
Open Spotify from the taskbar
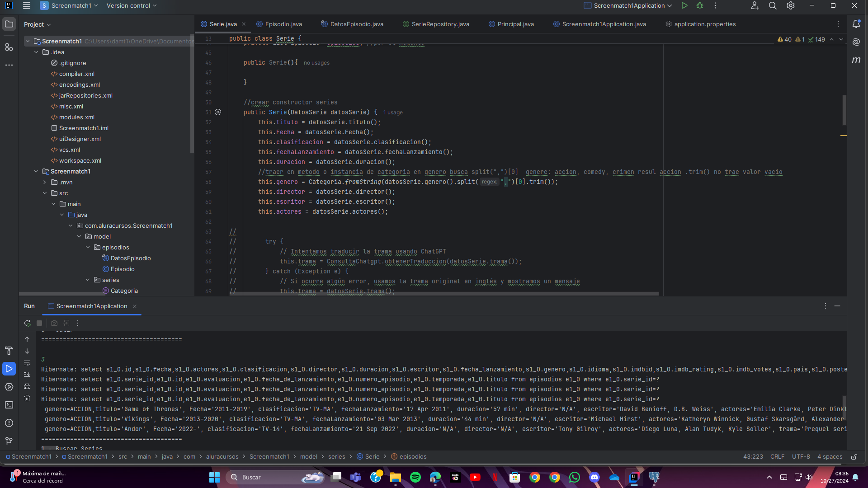point(415,477)
